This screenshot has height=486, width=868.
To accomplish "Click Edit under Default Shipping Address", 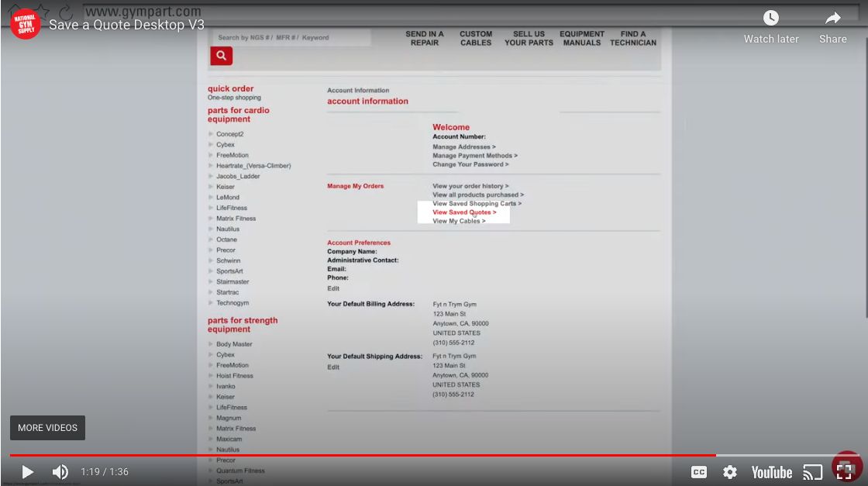I will point(333,367).
